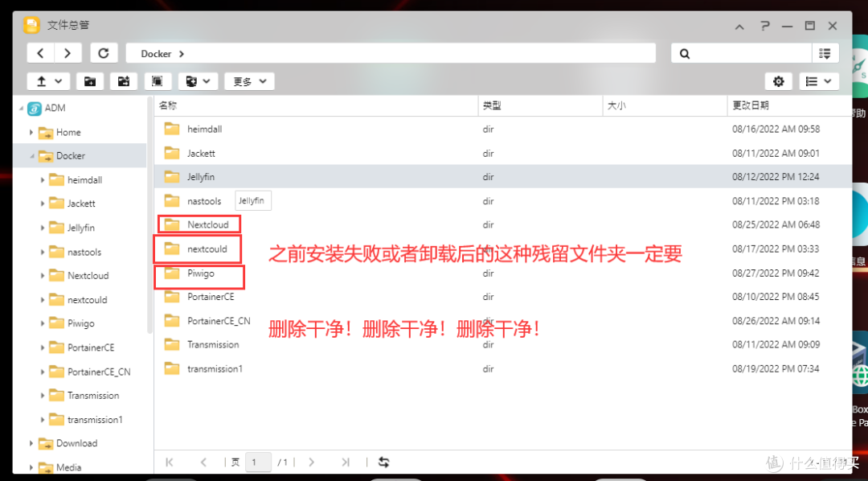Click the search magnifier icon
Viewport: 868px width, 481px height.
(685, 54)
